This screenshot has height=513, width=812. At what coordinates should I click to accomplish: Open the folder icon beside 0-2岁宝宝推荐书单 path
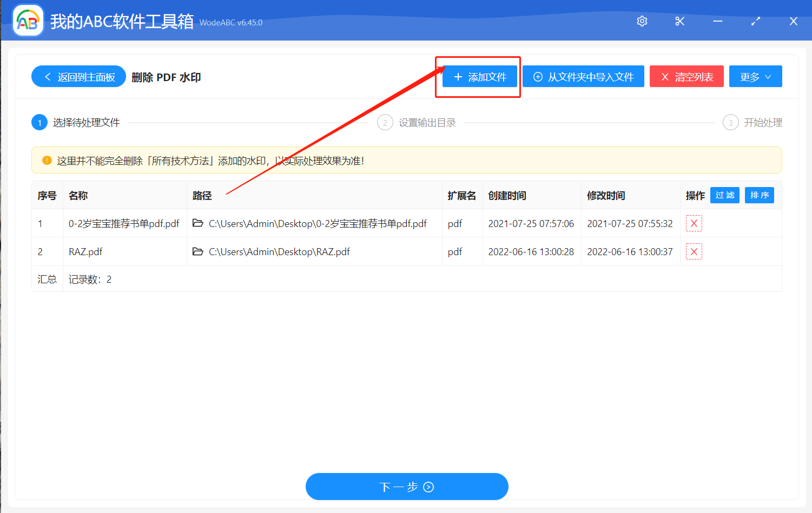pos(198,223)
